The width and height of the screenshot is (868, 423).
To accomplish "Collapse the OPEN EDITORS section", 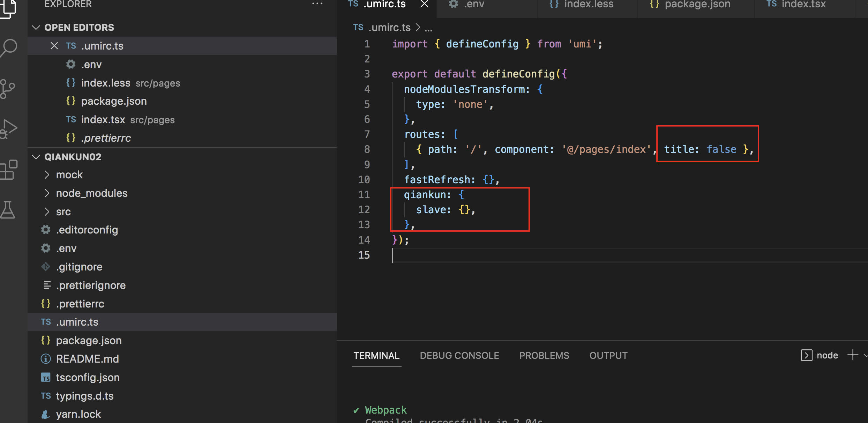I will click(36, 27).
